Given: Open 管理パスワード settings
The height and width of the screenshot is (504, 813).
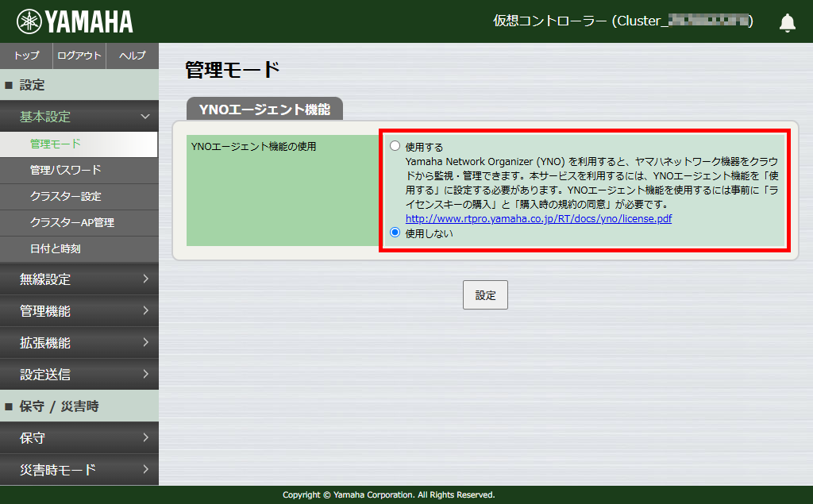Looking at the screenshot, I should pyautogui.click(x=79, y=170).
